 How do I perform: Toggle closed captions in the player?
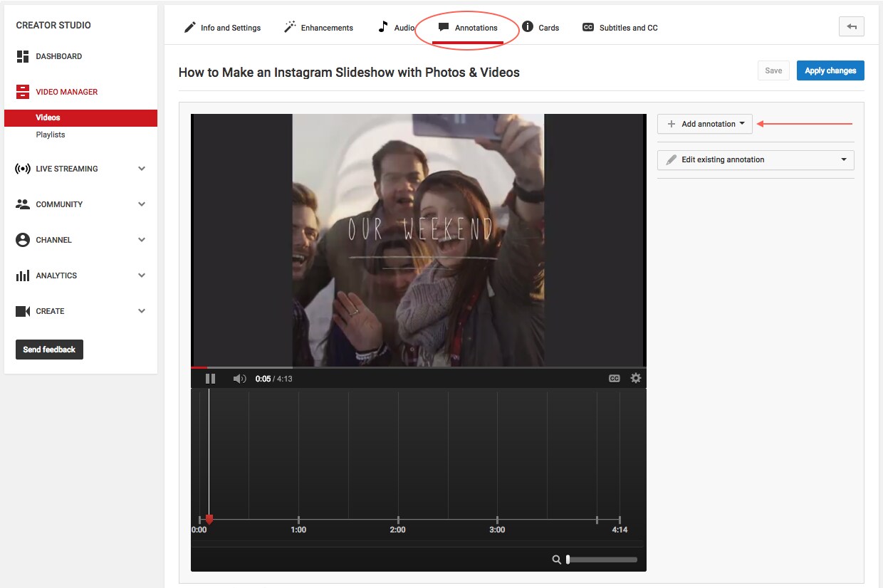point(614,379)
